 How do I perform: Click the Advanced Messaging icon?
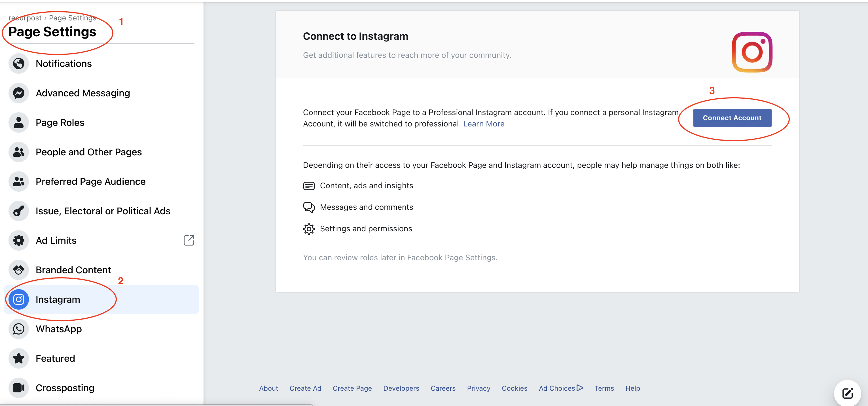(x=19, y=92)
